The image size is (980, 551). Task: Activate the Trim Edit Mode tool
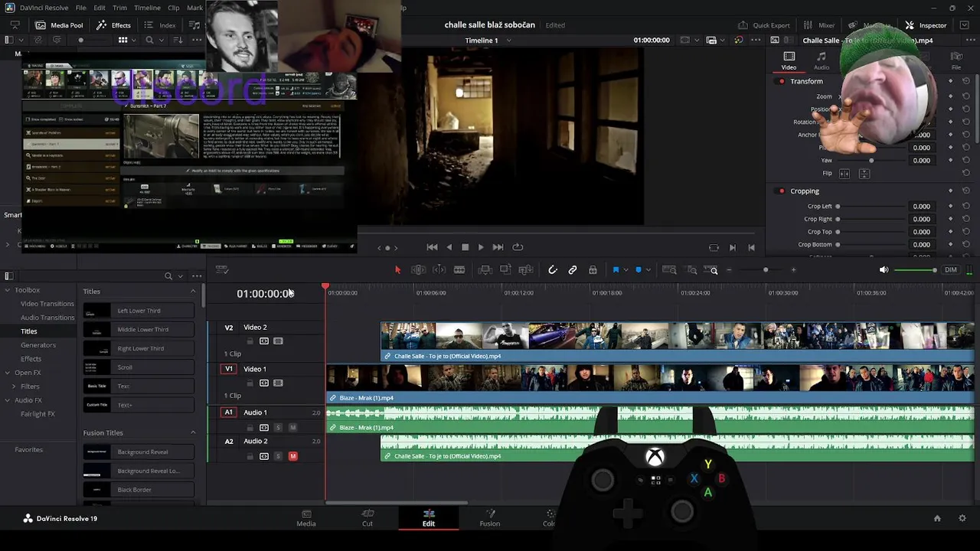(x=418, y=270)
